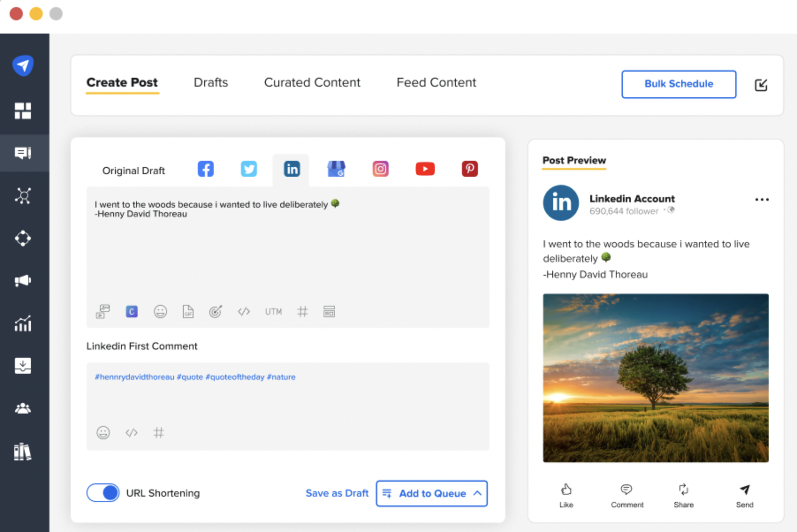Add a GIF file to the post
Screen dimensions: 797x532
pyautogui.click(x=188, y=312)
